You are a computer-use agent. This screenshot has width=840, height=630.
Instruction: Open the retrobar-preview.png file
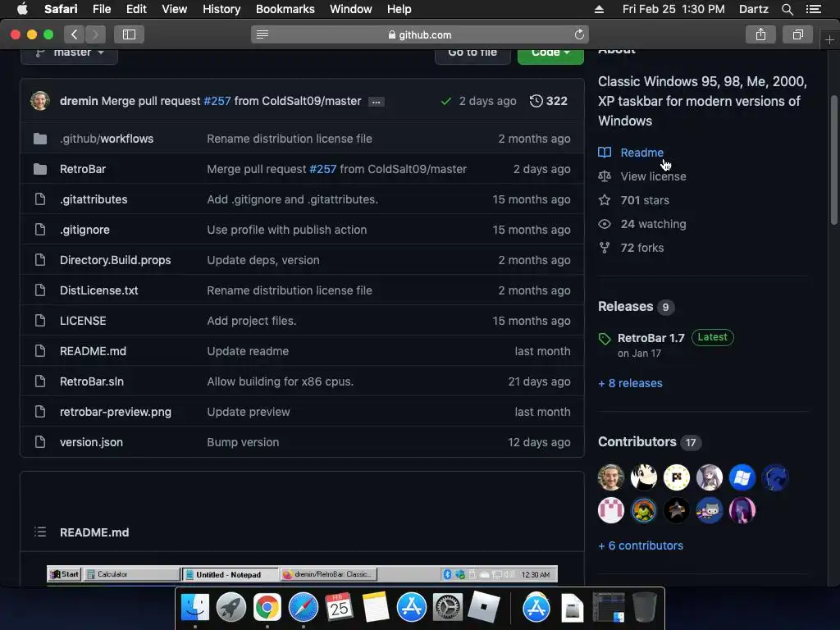(115, 412)
